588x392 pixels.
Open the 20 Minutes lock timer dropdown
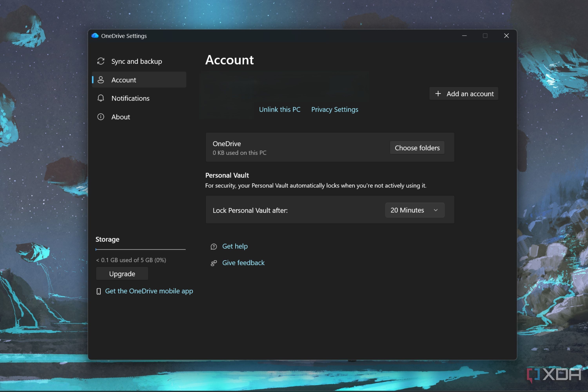(x=415, y=210)
